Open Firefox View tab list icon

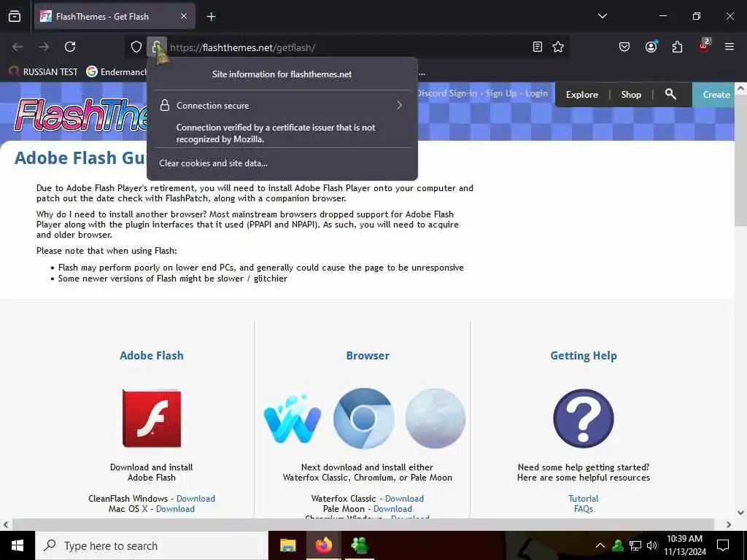tap(15, 16)
